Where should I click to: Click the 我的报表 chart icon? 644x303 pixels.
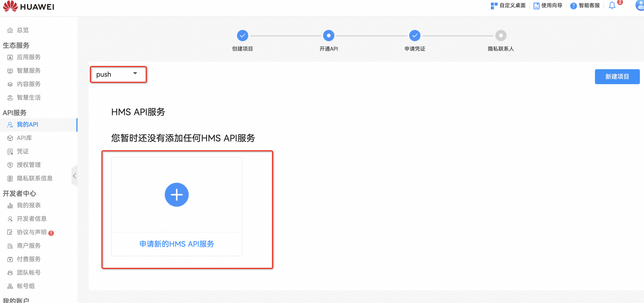point(10,205)
